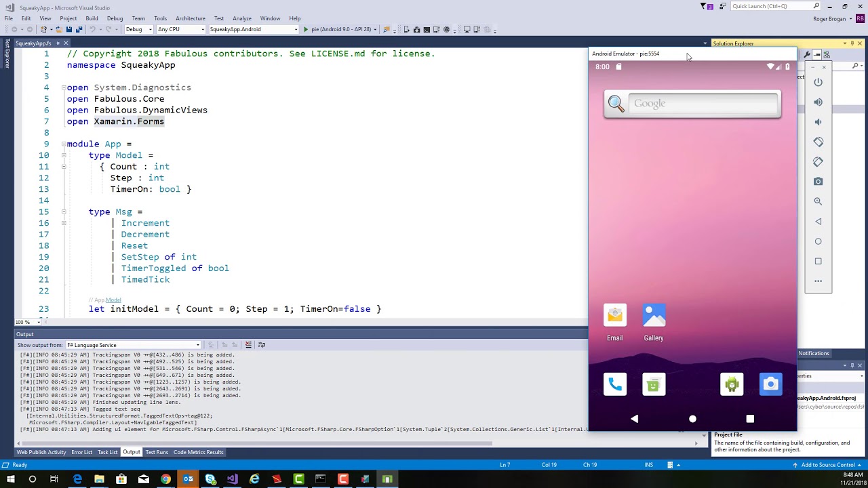Viewport: 868px width, 488px height.
Task: Open the File menu
Action: tap(8, 18)
